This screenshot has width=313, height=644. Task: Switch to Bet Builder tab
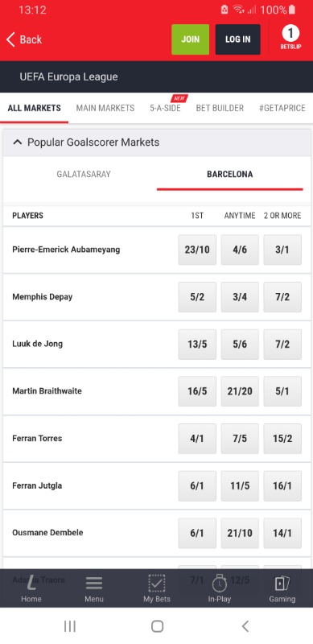coord(220,108)
